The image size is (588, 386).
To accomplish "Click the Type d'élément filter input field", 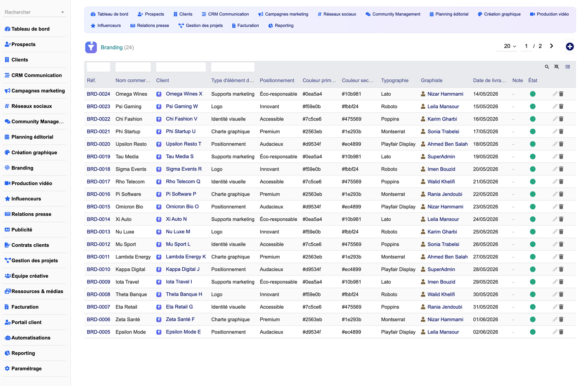I will tap(233, 67).
